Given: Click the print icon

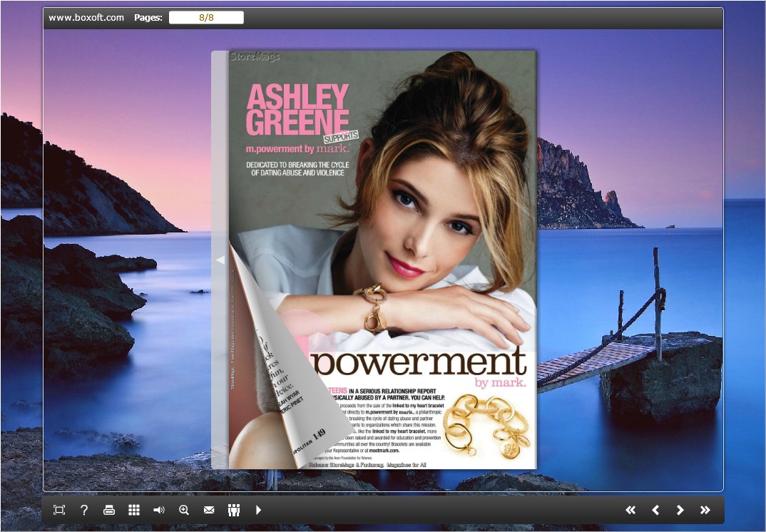Looking at the screenshot, I should click(109, 510).
